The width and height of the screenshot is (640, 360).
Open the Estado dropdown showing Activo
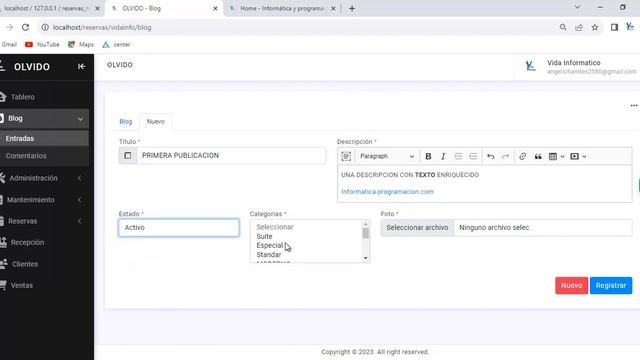click(179, 228)
